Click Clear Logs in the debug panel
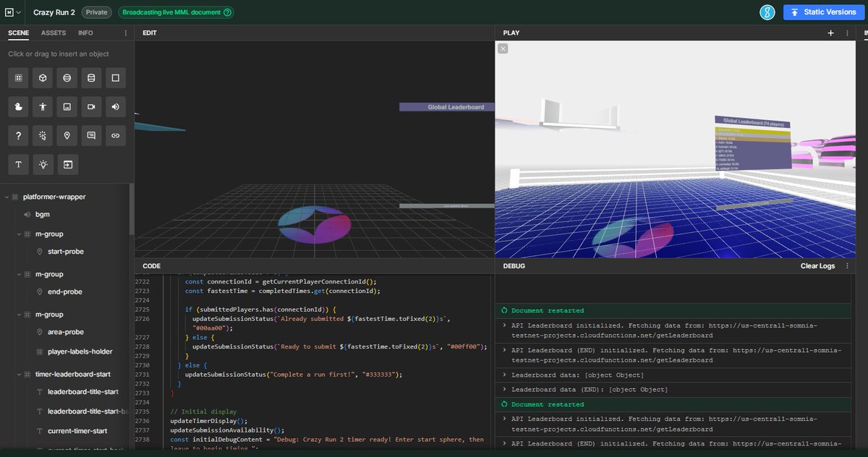Screen dimensions: 868x457 point(817,266)
